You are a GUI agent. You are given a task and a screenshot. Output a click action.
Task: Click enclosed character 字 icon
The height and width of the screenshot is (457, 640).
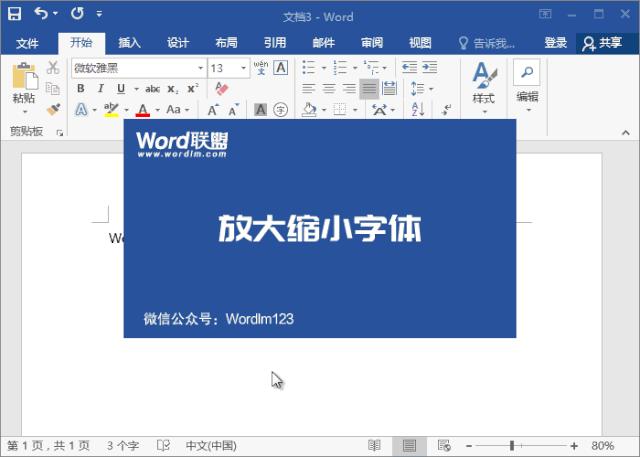pos(280,109)
